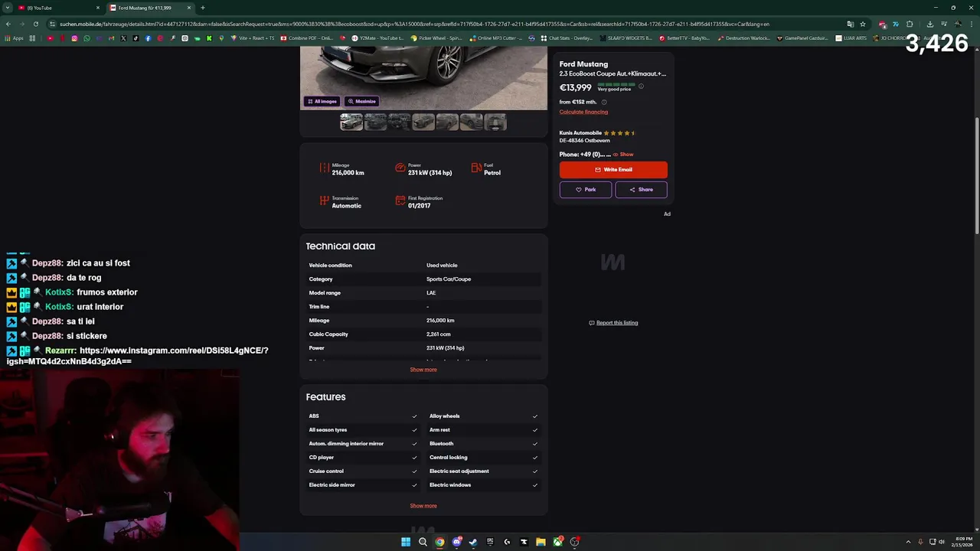This screenshot has height=551, width=980.
Task: Click the dealer star rating
Action: (620, 133)
